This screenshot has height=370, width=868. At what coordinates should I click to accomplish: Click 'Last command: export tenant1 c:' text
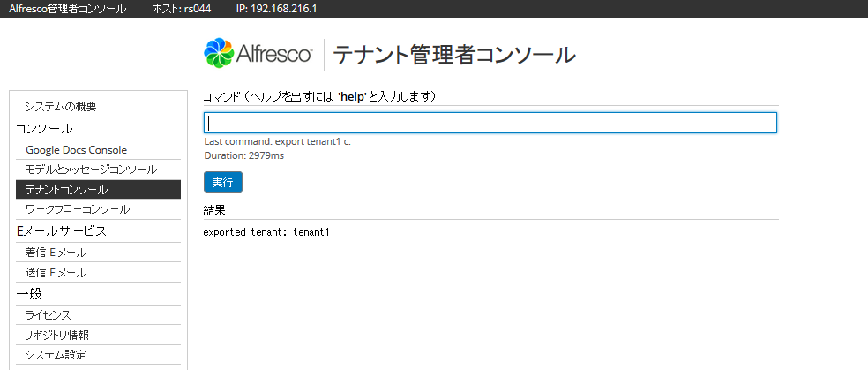pyautogui.click(x=277, y=142)
